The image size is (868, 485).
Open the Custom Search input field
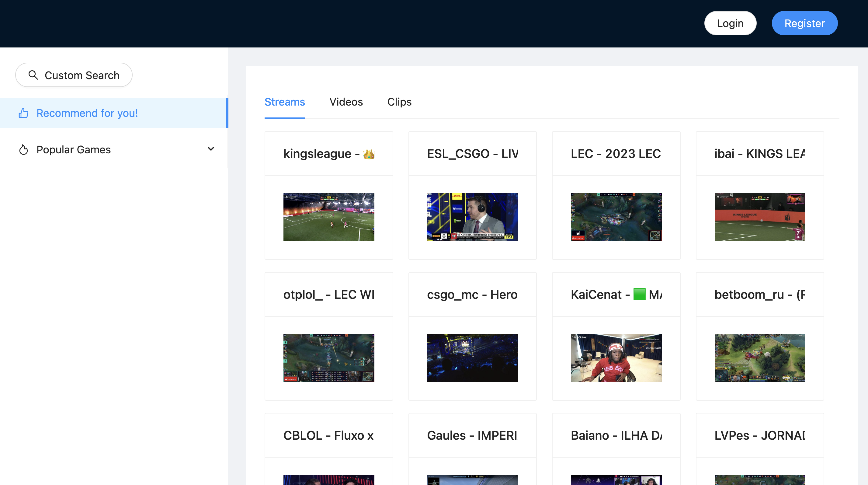pos(82,75)
